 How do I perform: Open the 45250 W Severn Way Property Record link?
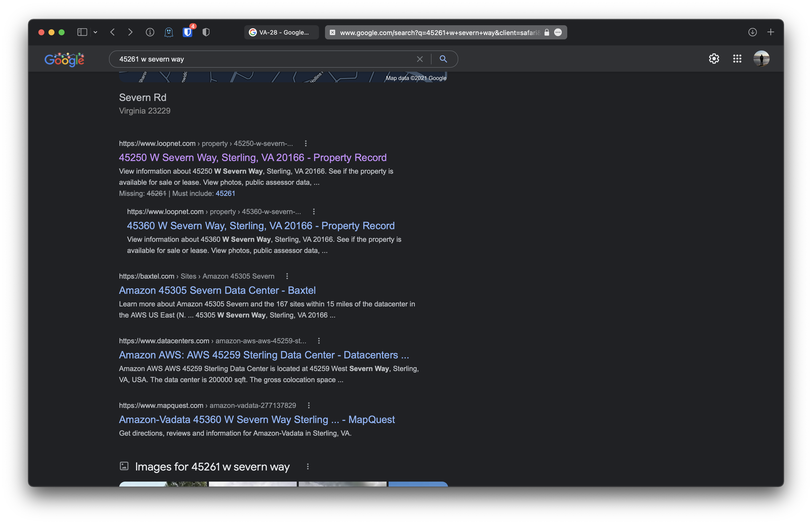(253, 158)
